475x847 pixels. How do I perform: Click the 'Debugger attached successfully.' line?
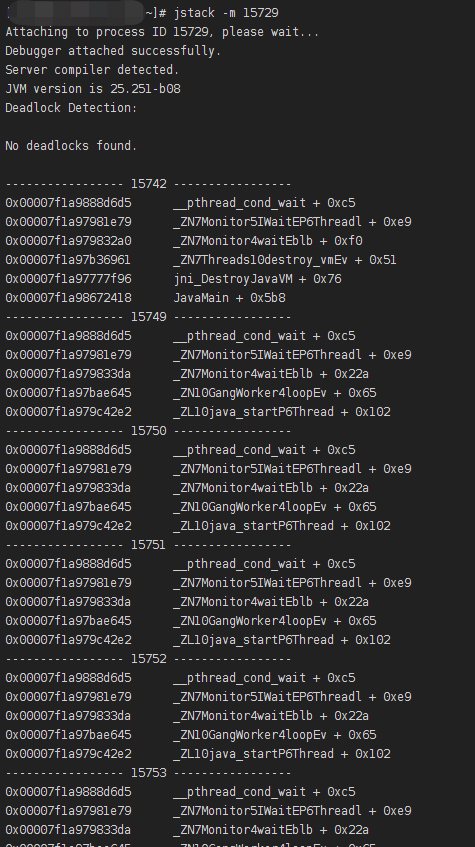(113, 51)
